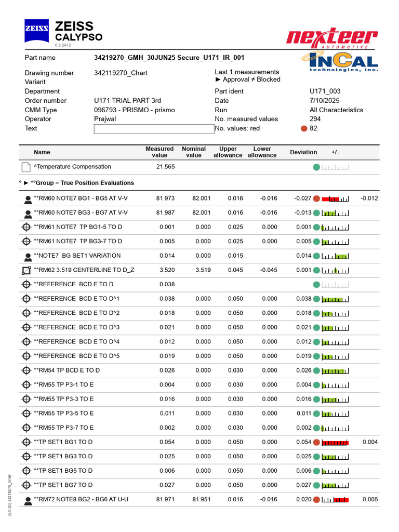Image resolution: width=399 pixels, height=532 pixels.
Task: Click drawing number 342119270_Chart
Action: tap(121, 73)
